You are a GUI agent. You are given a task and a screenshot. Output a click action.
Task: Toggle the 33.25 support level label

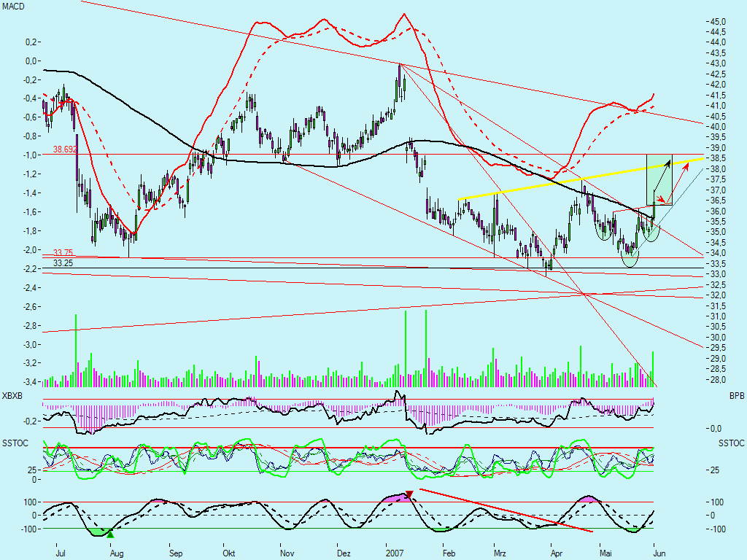point(62,261)
